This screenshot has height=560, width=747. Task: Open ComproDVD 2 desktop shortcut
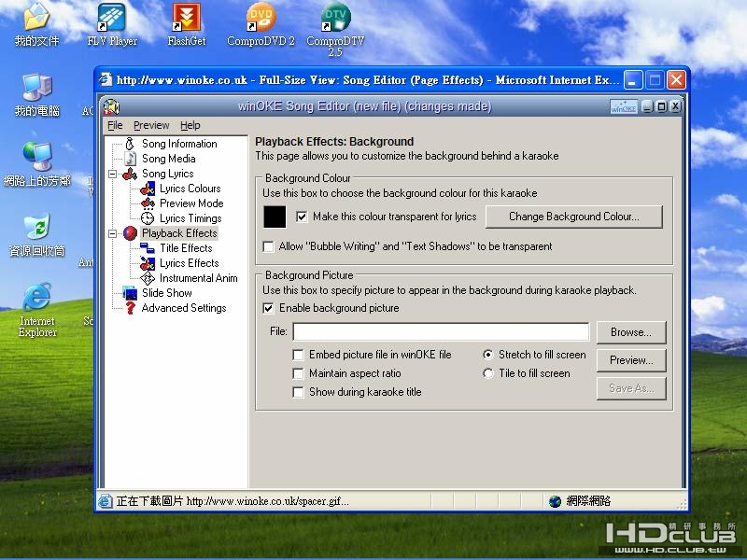(261, 25)
